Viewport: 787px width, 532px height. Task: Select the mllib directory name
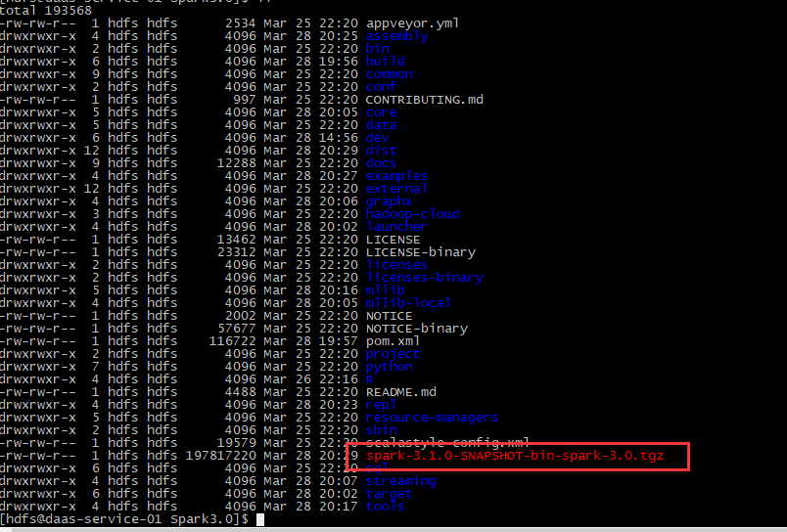click(386, 290)
